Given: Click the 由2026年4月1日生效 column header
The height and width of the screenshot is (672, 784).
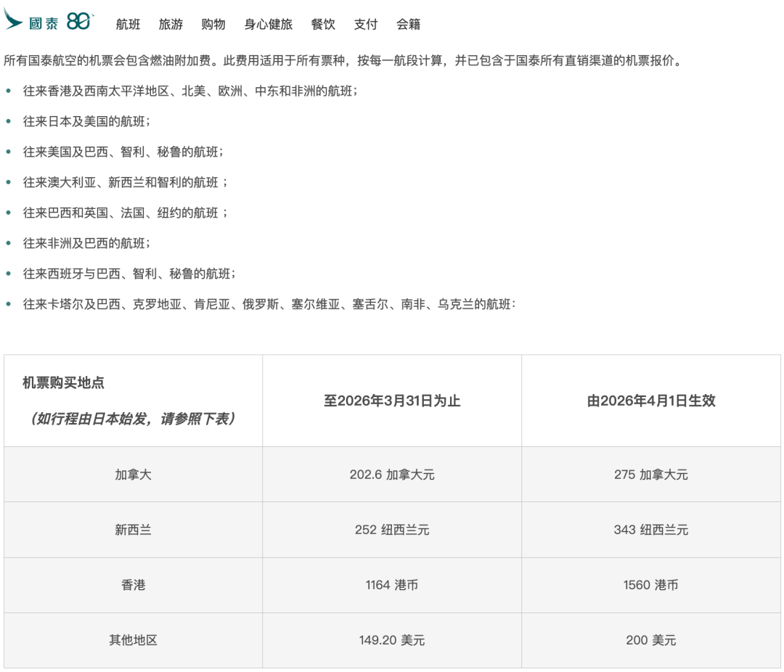Looking at the screenshot, I should pos(651,400).
